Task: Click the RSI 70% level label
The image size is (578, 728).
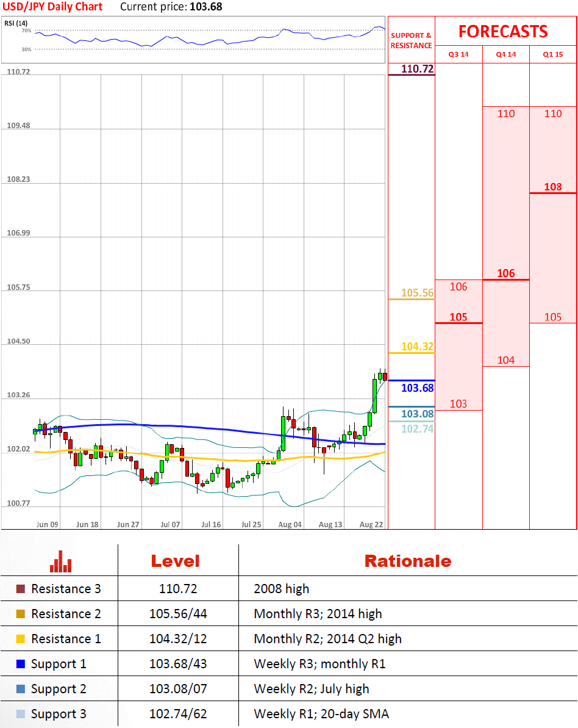Action: tap(26, 31)
